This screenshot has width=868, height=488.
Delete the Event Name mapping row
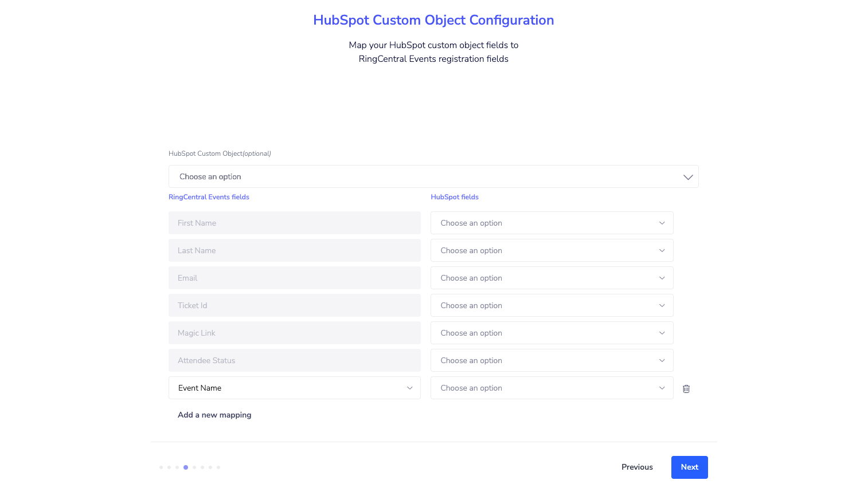click(x=686, y=389)
